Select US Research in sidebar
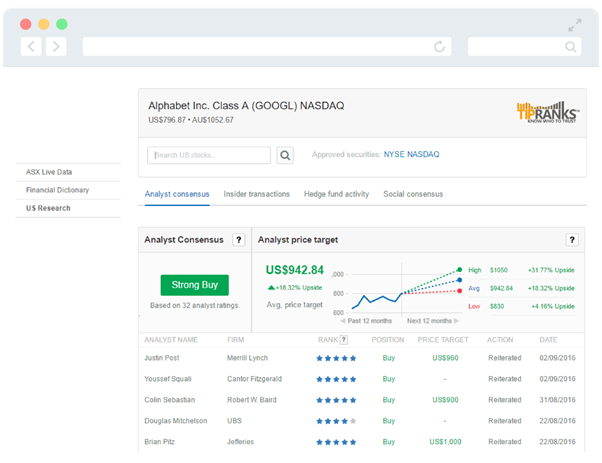Image resolution: width=602 pixels, height=463 pixels. click(x=48, y=208)
